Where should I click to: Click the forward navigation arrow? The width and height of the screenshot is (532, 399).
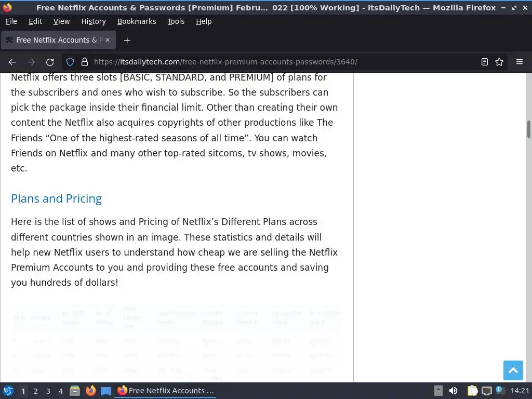coord(31,62)
